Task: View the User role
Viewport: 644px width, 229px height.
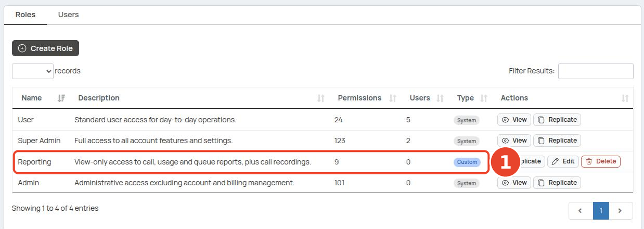Action: [x=514, y=120]
